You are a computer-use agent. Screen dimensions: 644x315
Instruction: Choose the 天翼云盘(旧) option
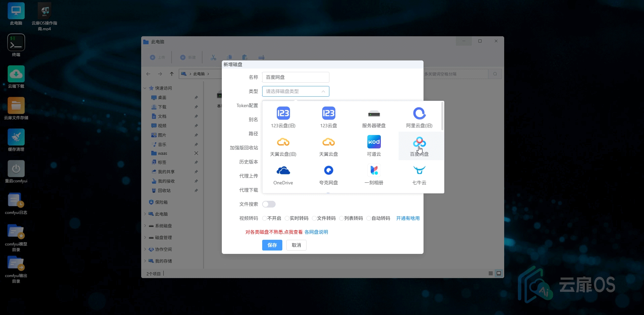click(283, 146)
